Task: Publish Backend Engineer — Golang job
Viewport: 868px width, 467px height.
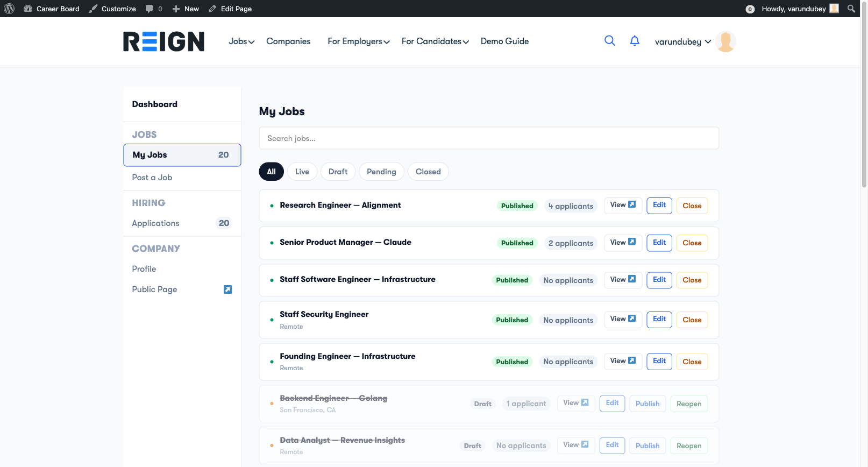Action: [x=648, y=404]
